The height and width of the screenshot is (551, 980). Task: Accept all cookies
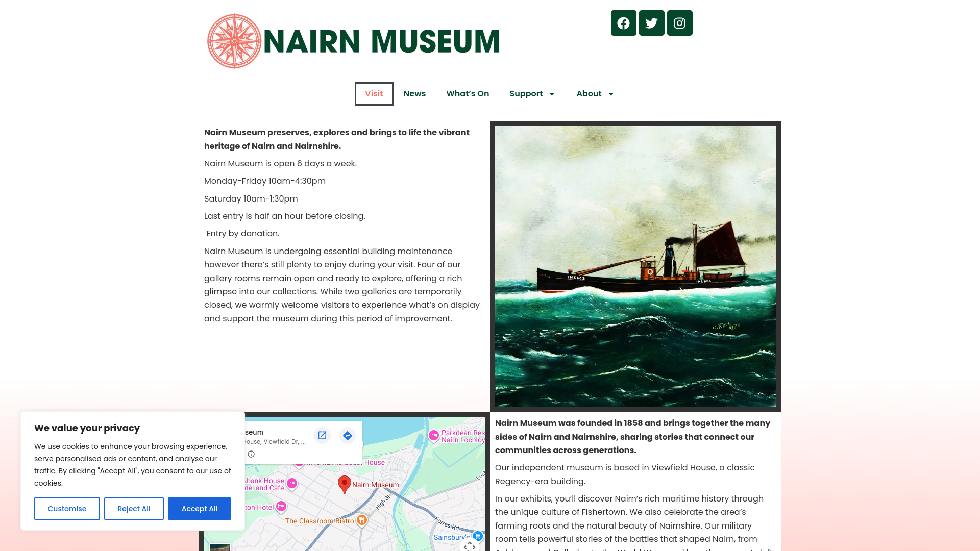[200, 509]
